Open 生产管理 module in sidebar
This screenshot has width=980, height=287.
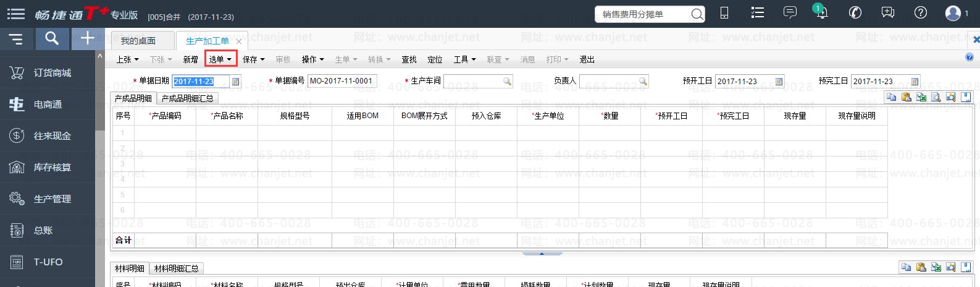point(48,199)
